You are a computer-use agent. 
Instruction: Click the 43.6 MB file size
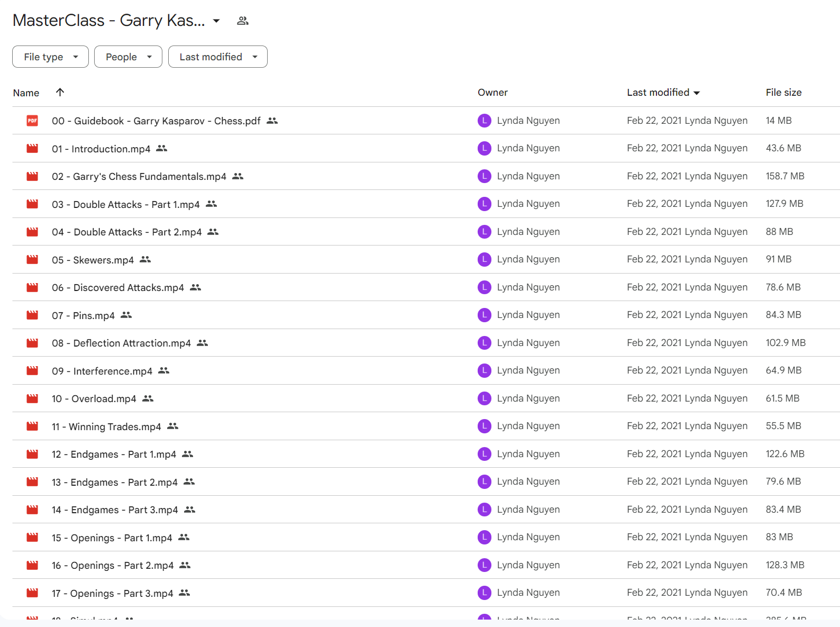click(x=783, y=148)
